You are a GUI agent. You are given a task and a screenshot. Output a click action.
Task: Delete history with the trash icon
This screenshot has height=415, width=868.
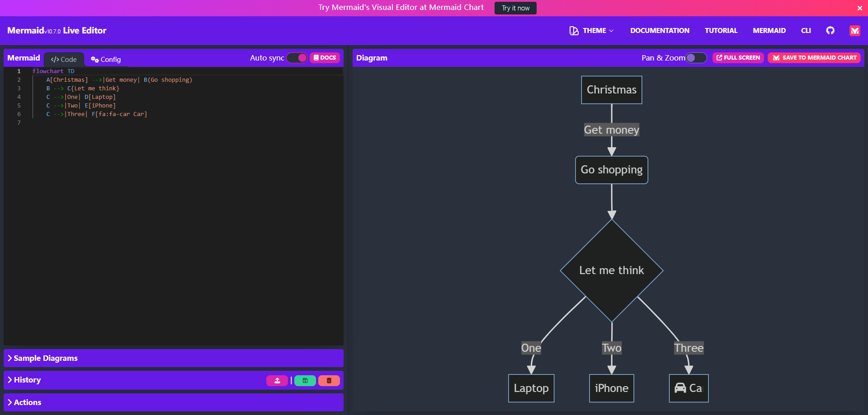click(x=329, y=381)
